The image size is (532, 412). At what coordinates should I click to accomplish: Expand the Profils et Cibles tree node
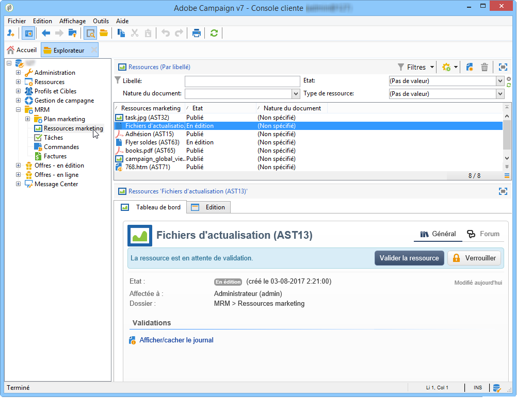(x=19, y=91)
